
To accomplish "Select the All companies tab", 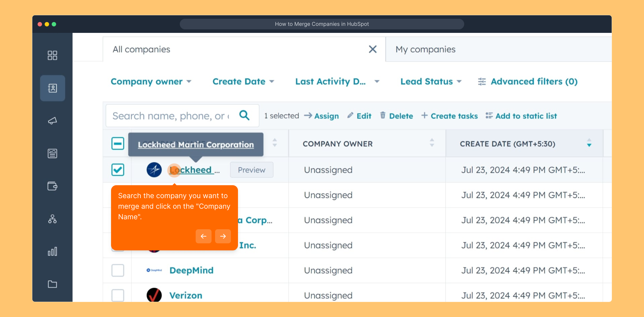I will point(142,49).
